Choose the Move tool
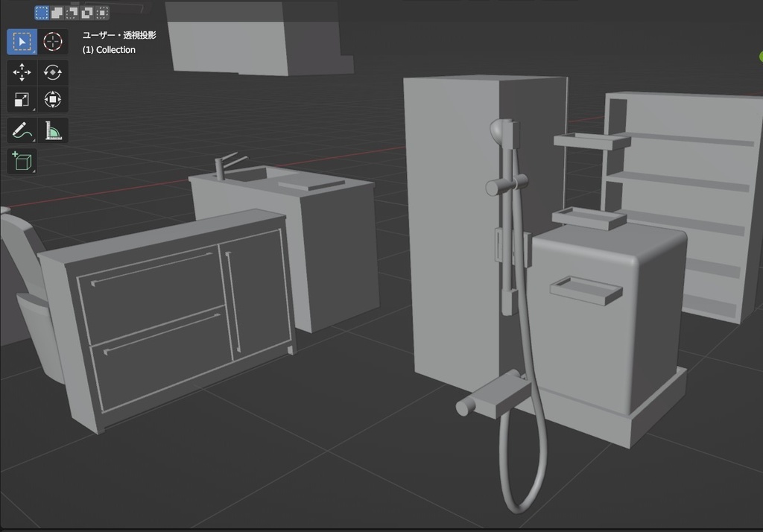Viewport: 763px width, 532px height. tap(22, 72)
